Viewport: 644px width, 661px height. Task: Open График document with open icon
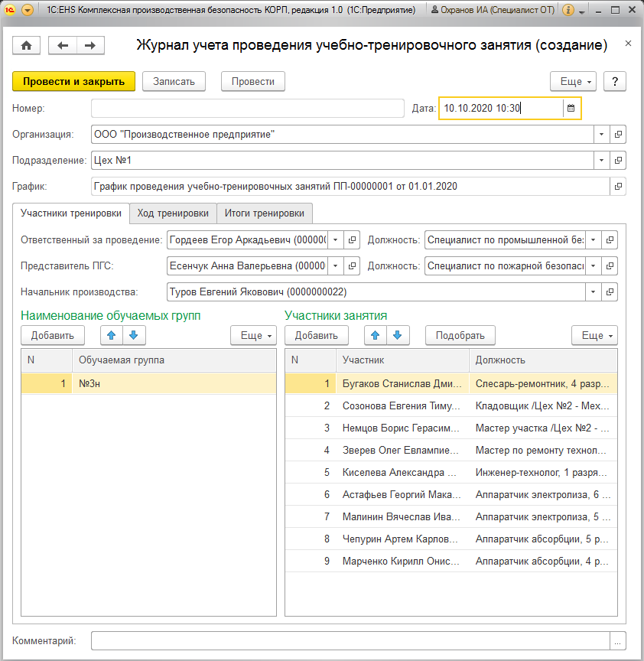pyautogui.click(x=618, y=187)
